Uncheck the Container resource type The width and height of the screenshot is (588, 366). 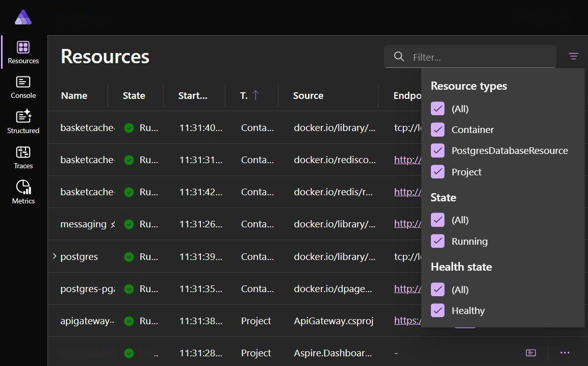click(438, 129)
